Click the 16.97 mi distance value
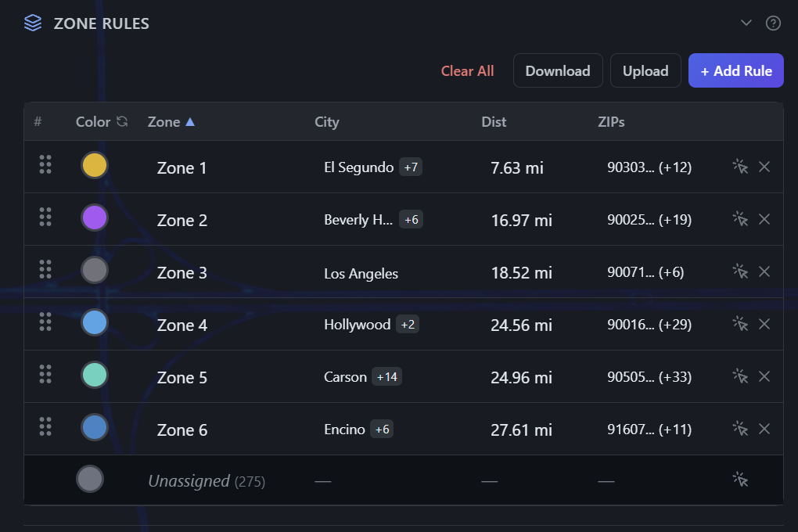Viewport: 798px width, 532px height. 522,221
